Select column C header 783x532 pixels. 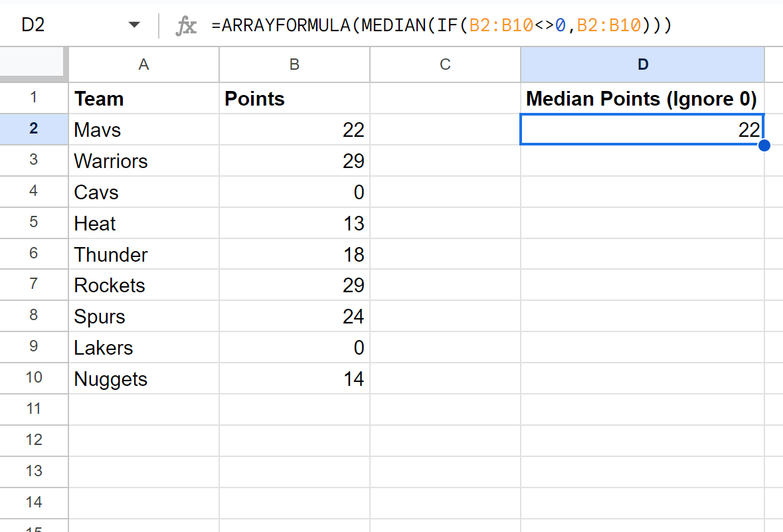[x=445, y=64]
